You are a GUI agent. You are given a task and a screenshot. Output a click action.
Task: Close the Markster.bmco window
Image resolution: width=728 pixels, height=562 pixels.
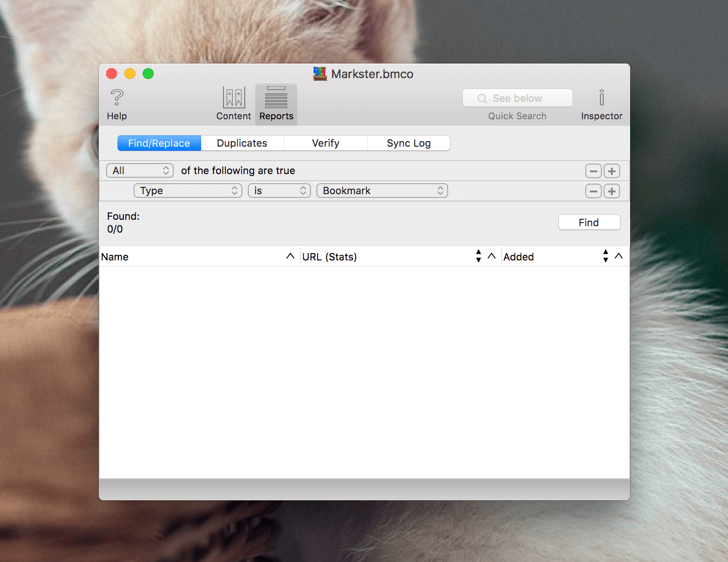click(x=112, y=74)
